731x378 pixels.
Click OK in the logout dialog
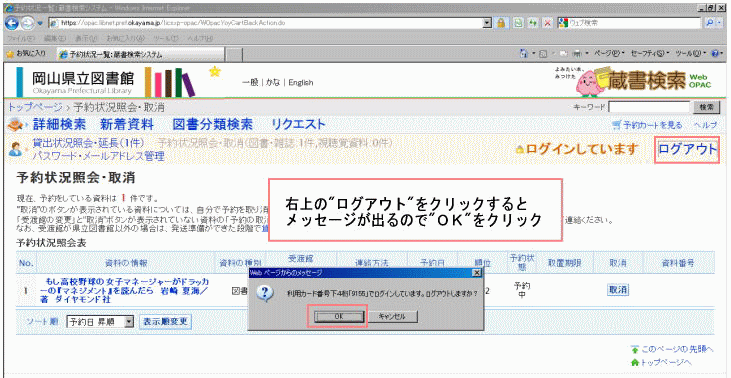point(338,316)
